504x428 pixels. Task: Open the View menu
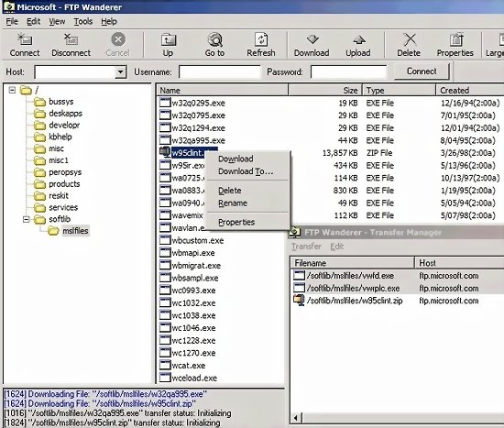click(x=57, y=22)
